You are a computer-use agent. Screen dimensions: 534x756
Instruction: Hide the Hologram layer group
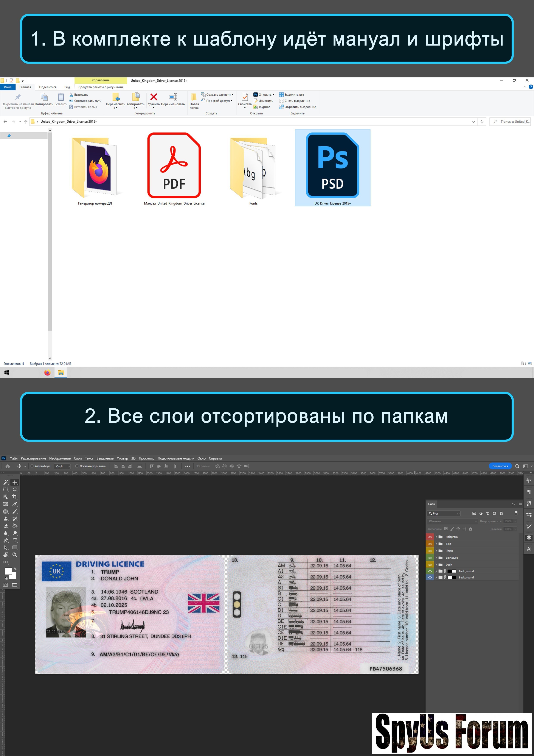click(x=430, y=537)
